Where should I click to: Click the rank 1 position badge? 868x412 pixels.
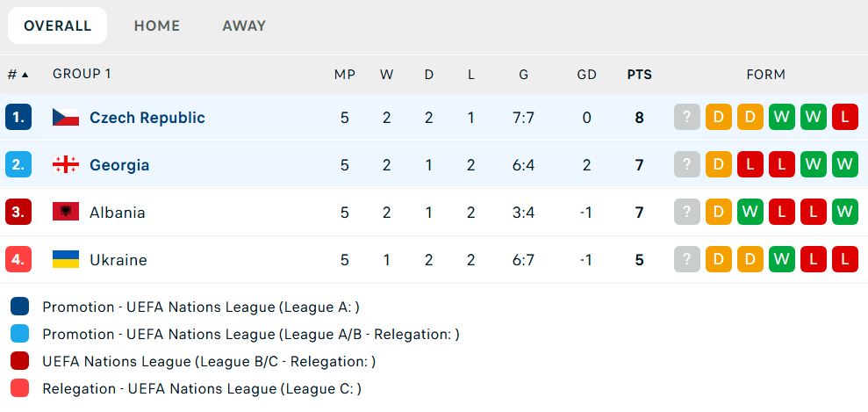(x=18, y=118)
